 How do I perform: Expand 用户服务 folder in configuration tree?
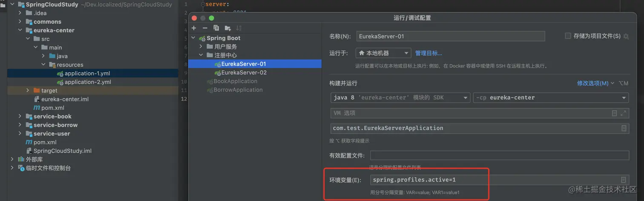click(201, 47)
